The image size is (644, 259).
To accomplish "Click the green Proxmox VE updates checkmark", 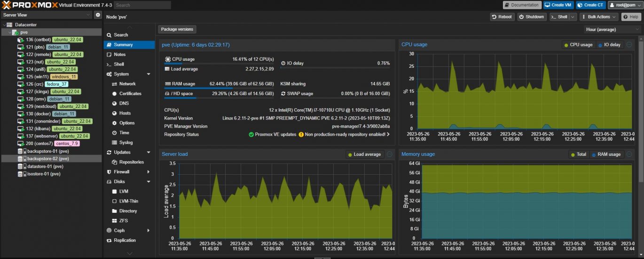I will tap(251, 134).
